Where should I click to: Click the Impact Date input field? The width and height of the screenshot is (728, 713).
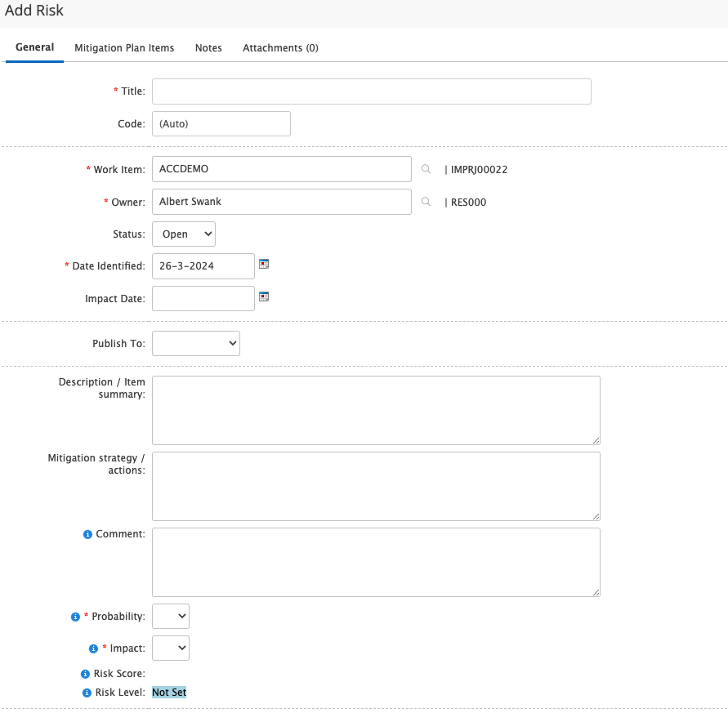tap(203, 298)
